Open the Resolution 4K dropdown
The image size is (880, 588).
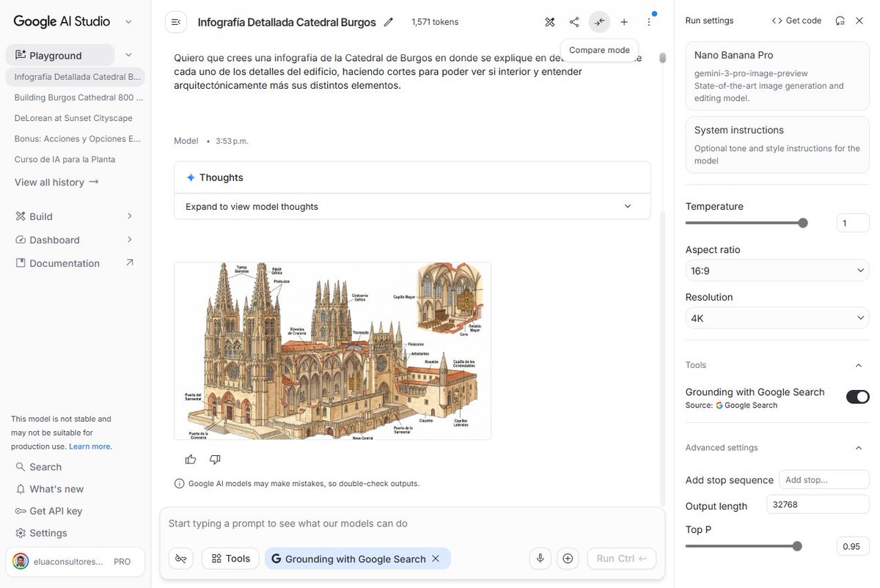(x=777, y=318)
